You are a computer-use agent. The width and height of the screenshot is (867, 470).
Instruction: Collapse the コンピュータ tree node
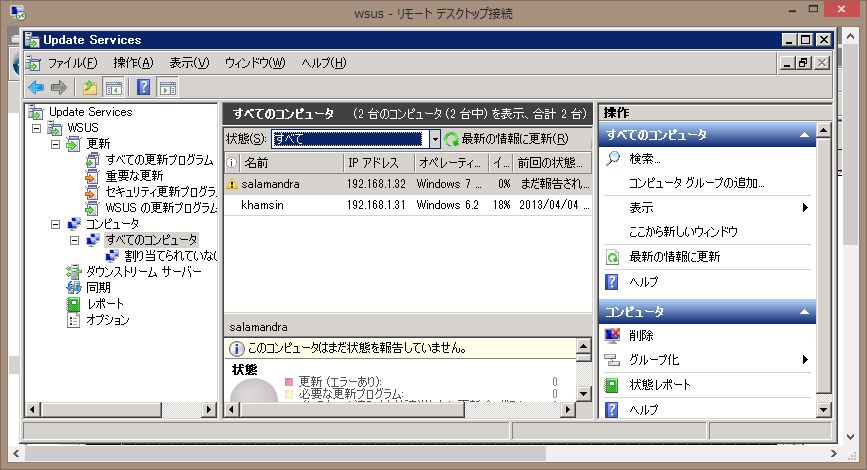55,224
